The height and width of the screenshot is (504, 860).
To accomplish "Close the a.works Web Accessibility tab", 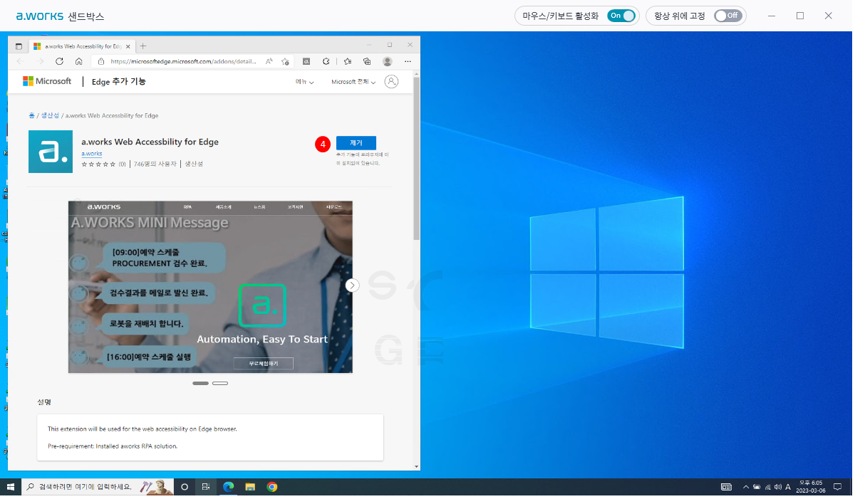I will 129,46.
